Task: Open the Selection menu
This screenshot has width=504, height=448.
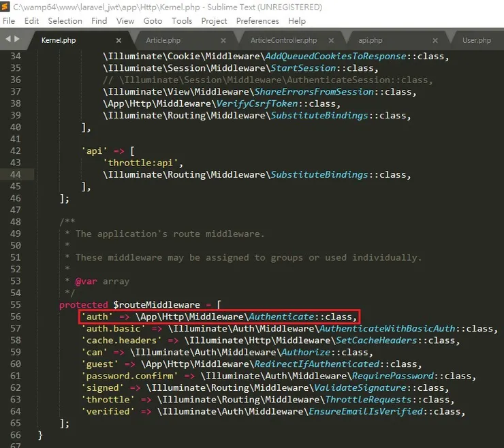Action: [x=65, y=21]
